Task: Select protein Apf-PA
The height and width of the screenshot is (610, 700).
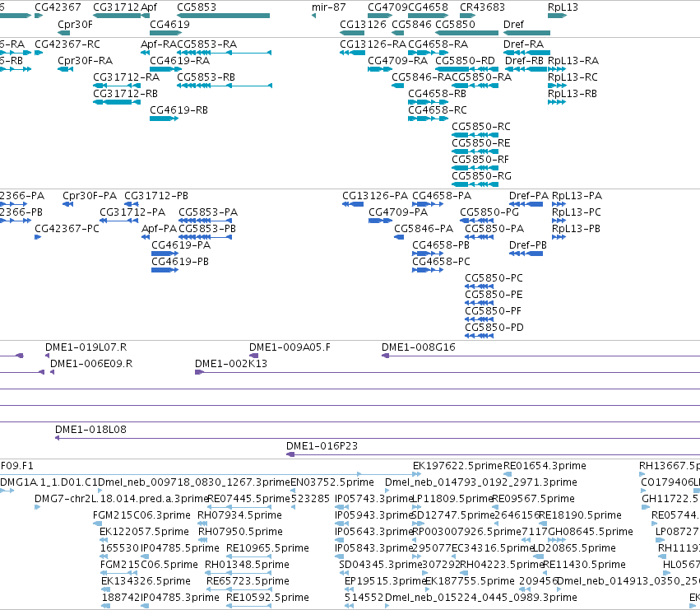Action: pos(160,229)
